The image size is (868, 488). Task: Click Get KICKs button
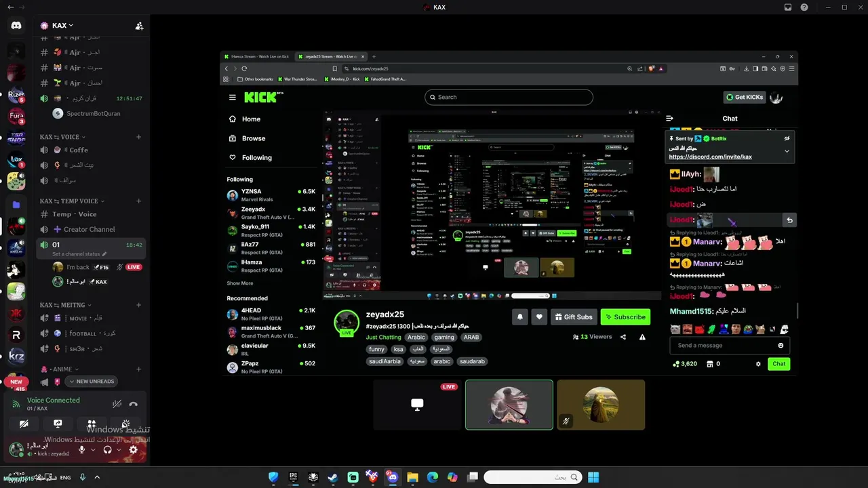click(745, 97)
